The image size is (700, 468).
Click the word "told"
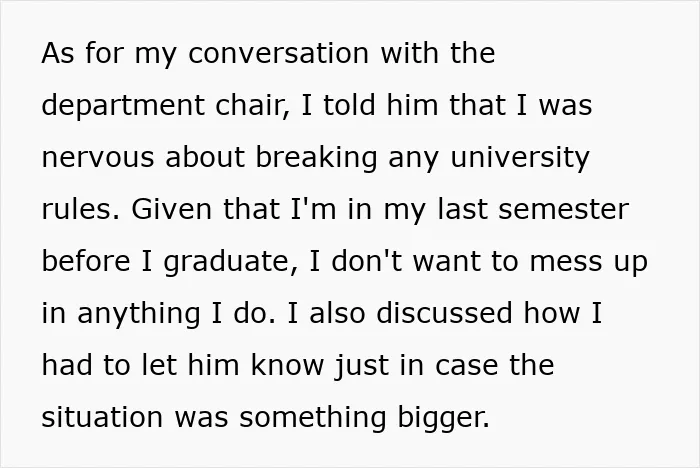[349, 105]
